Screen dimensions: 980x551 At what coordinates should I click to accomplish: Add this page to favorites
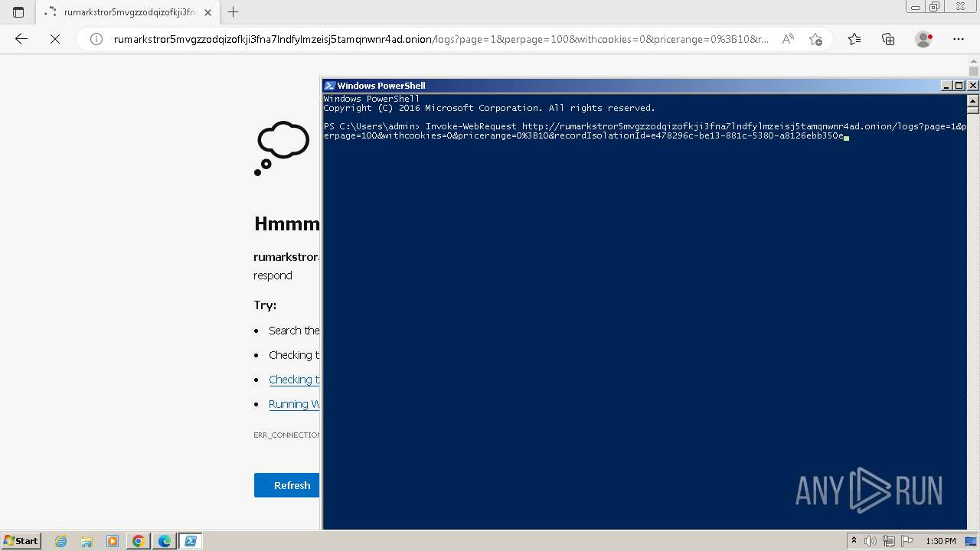coord(815,39)
